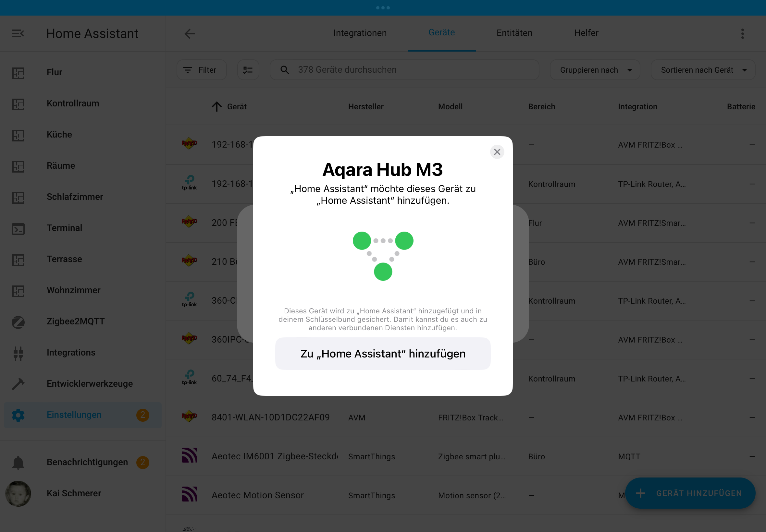Screen dimensions: 766x532
Task: Expand the Gruppieren nach dropdown
Action: click(x=595, y=70)
